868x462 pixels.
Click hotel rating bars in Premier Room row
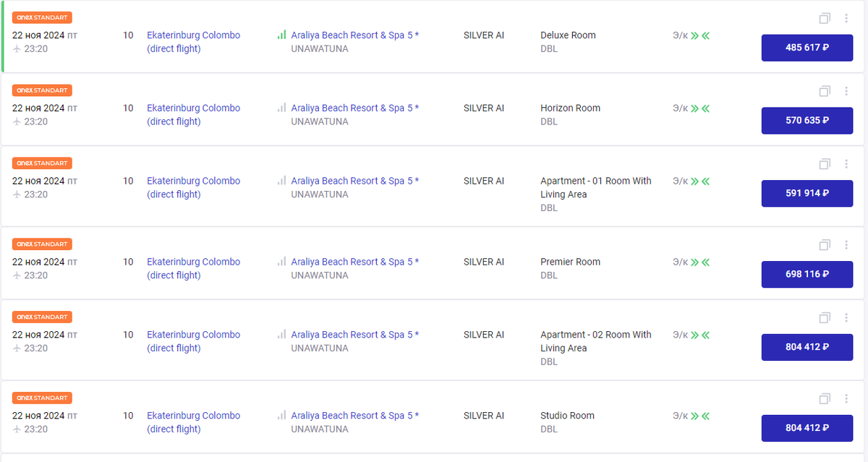281,262
